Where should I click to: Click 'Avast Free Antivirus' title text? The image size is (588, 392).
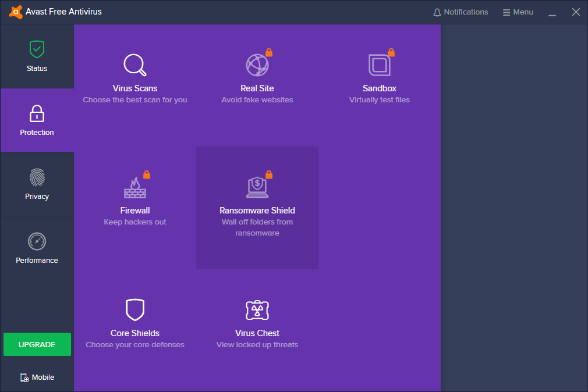coord(64,12)
